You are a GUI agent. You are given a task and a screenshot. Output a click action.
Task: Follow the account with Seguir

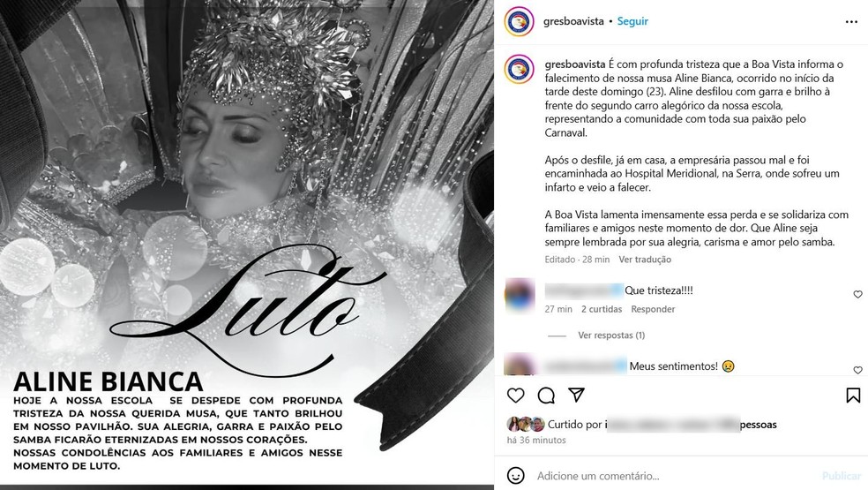[x=632, y=21]
